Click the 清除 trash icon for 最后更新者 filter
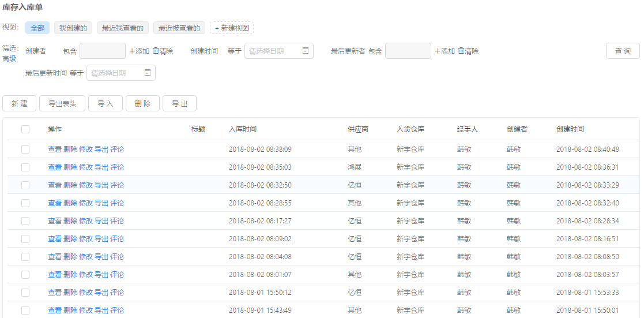Viewport: 644px width, 318px height. (461, 51)
